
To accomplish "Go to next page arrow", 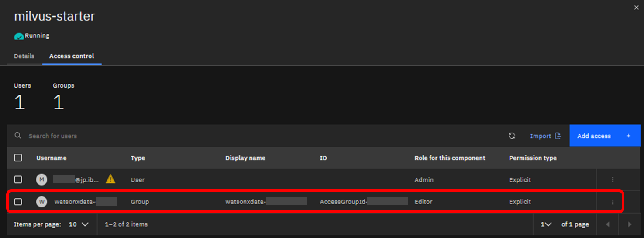I will click(630, 224).
